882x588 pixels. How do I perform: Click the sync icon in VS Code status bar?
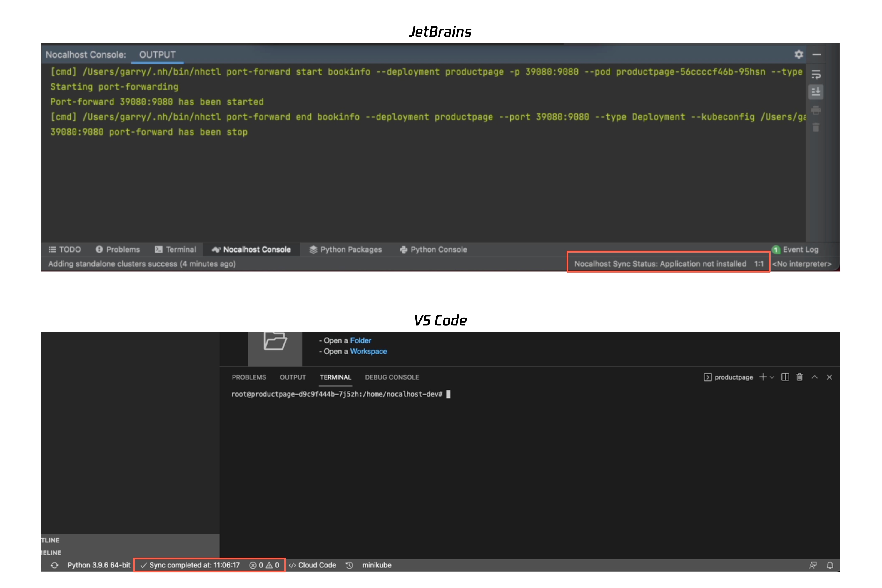tap(54, 565)
